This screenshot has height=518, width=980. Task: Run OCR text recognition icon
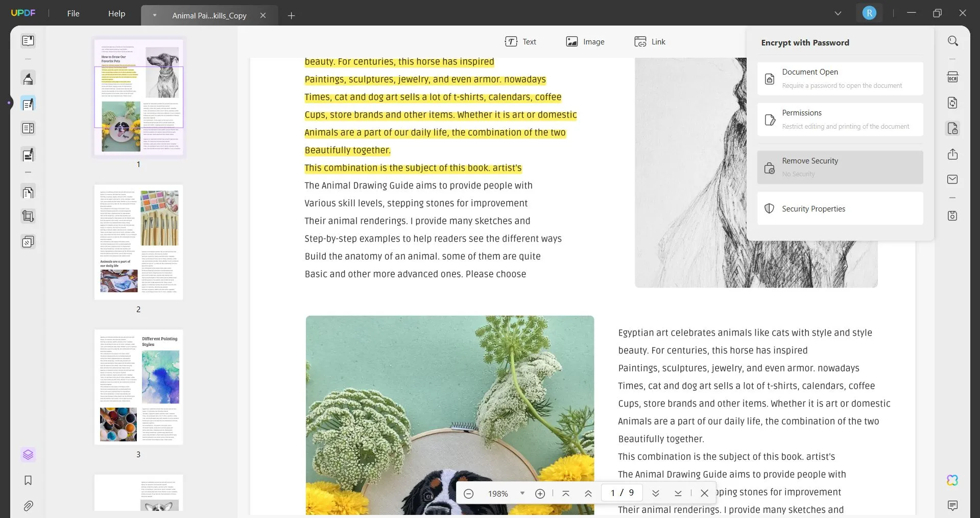click(x=953, y=77)
